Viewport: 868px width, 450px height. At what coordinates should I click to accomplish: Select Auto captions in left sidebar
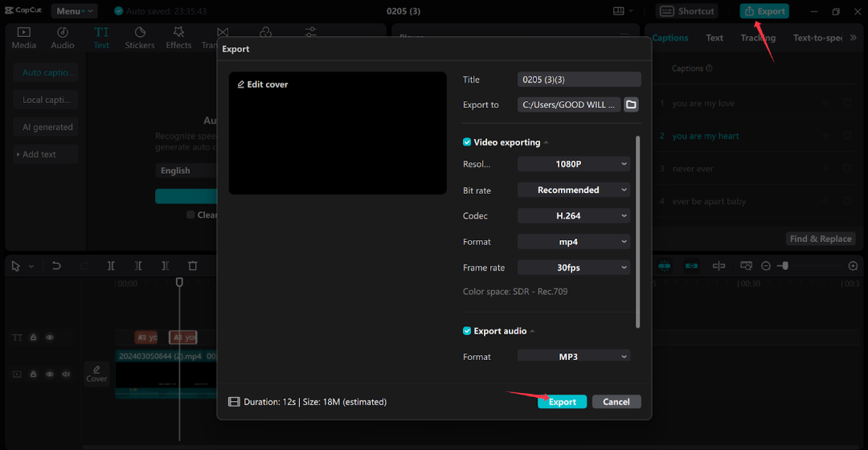[x=47, y=72]
